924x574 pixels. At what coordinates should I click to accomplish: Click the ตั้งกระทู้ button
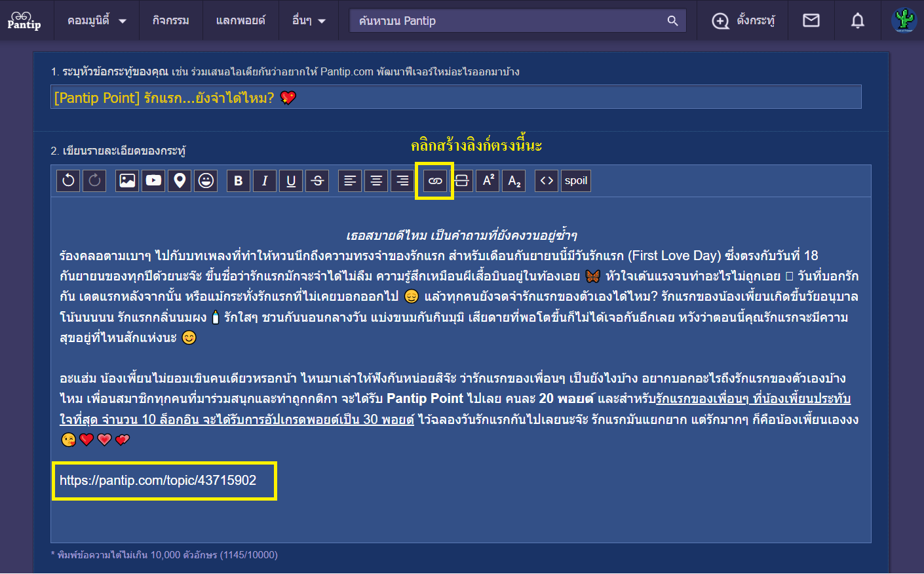743,21
